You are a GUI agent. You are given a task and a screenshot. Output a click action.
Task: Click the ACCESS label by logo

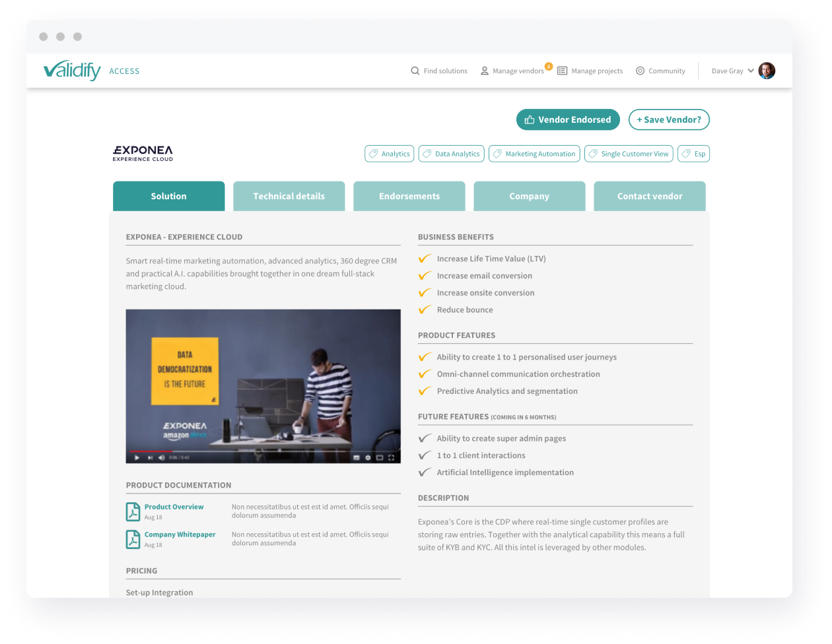[124, 71]
